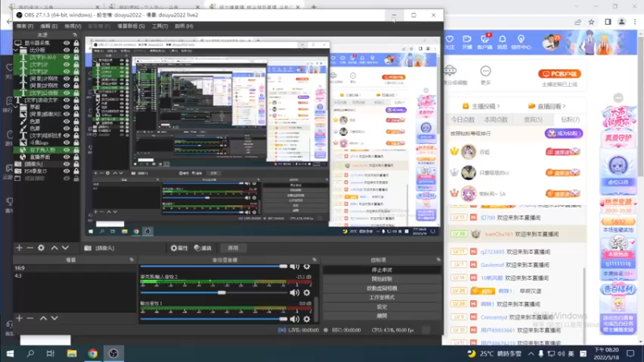Viewport: 644px width, 362px height.
Task: Open Chrome from the Windows taskbar
Action: (93, 353)
